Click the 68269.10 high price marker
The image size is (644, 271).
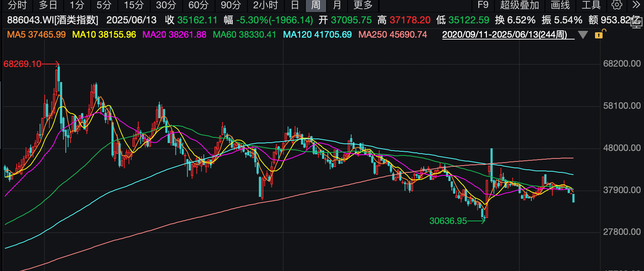pos(23,64)
